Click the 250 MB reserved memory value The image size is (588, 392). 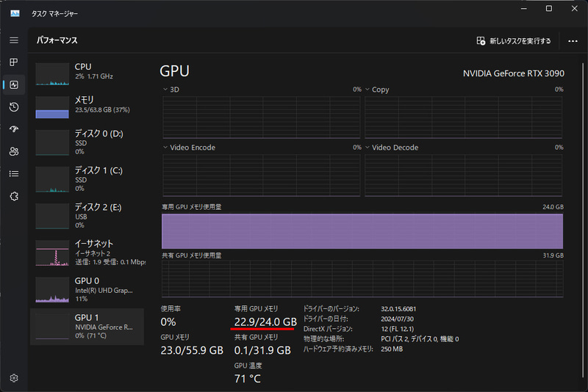click(x=392, y=349)
